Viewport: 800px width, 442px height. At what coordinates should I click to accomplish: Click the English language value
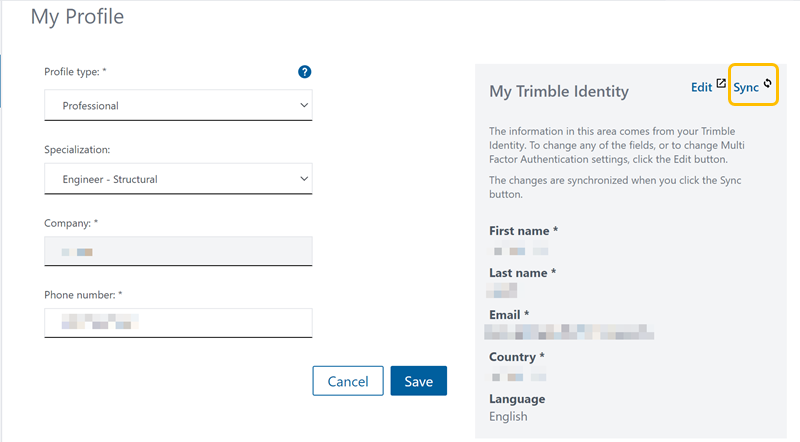tap(508, 416)
